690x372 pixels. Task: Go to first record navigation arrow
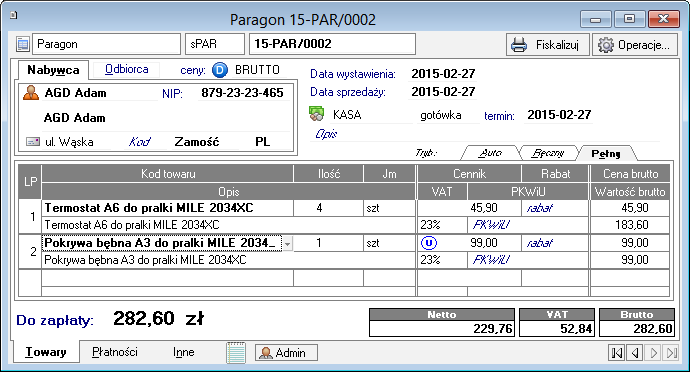coord(617,353)
